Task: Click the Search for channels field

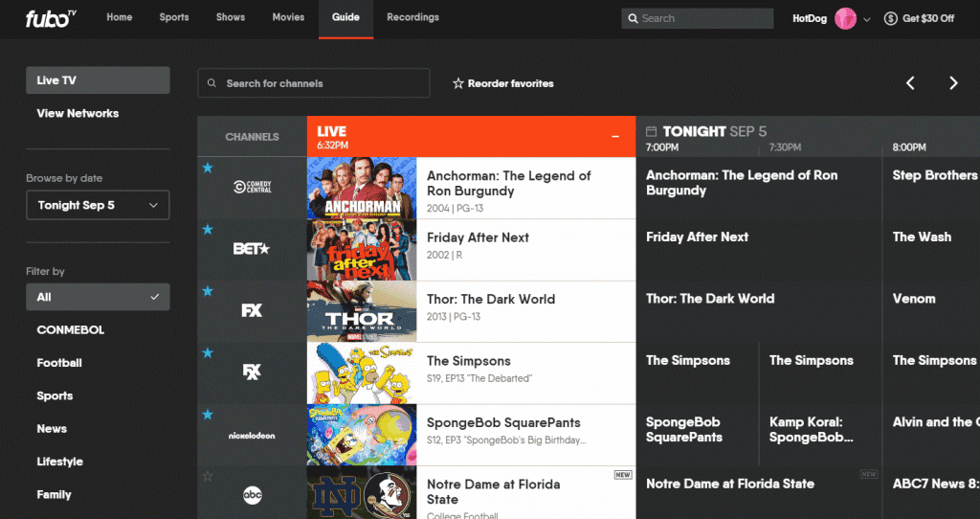Action: pyautogui.click(x=312, y=83)
